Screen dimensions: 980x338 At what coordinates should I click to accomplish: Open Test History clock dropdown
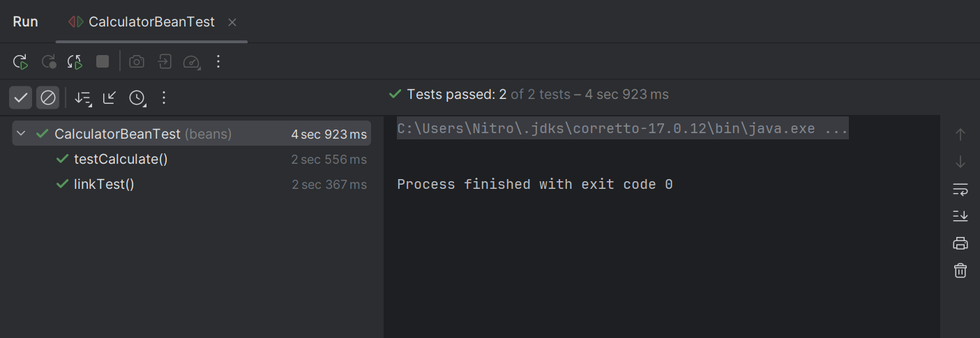(137, 98)
